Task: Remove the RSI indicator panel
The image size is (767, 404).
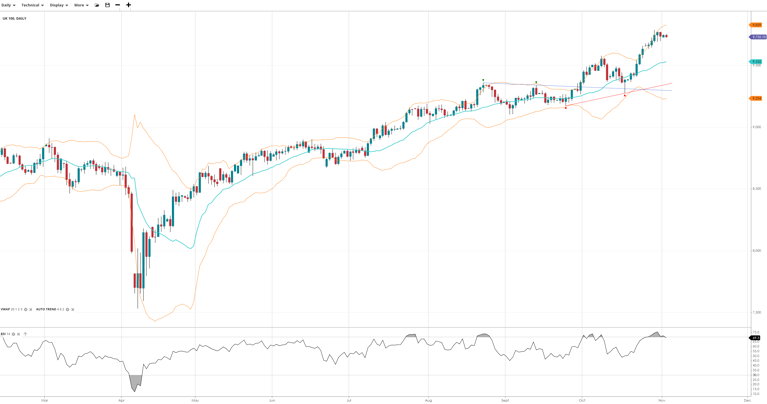Action: click(x=19, y=334)
